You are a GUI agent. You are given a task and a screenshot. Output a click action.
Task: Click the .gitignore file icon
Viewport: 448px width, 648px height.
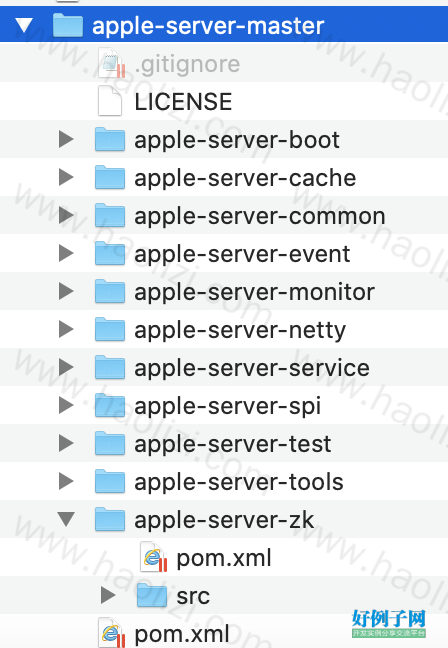pyautogui.click(x=112, y=63)
